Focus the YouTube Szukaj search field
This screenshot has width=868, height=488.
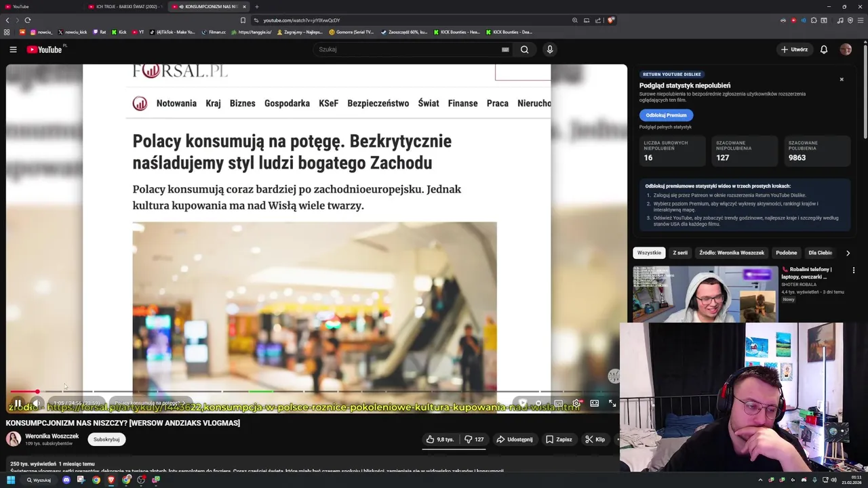pyautogui.click(x=407, y=49)
